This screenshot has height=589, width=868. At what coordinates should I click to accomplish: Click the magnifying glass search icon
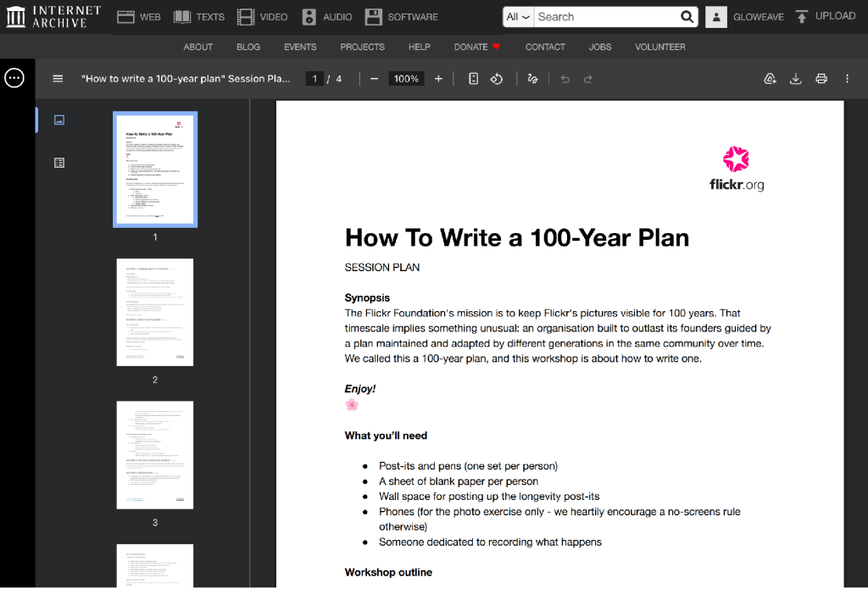(x=687, y=17)
